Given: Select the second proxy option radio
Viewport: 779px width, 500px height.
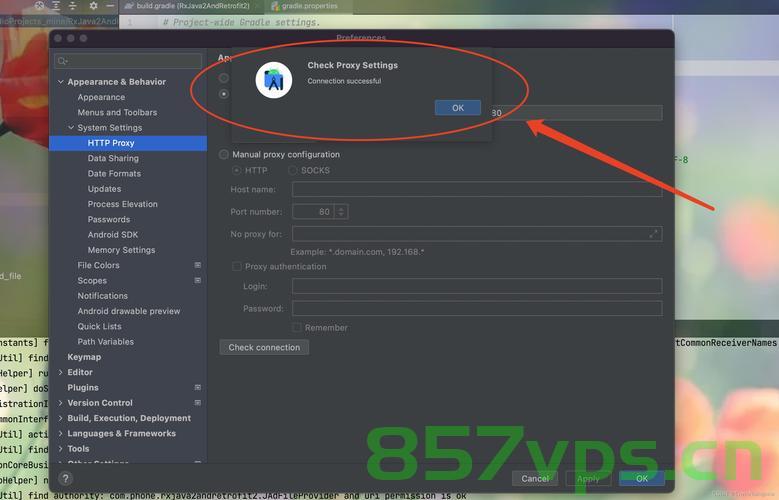Looking at the screenshot, I should coord(224,94).
